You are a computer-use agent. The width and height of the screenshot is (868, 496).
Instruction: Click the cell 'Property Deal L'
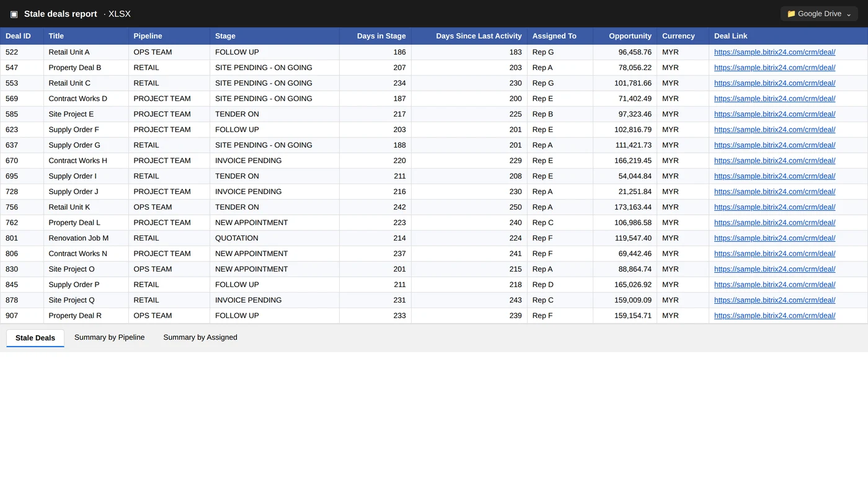(86, 223)
